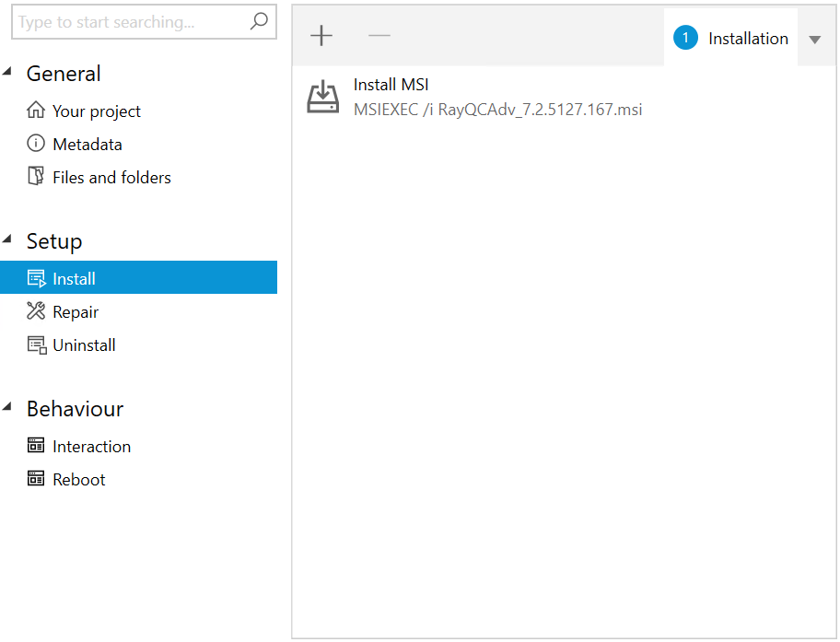
Task: Open the Metadata info icon
Action: 36,144
